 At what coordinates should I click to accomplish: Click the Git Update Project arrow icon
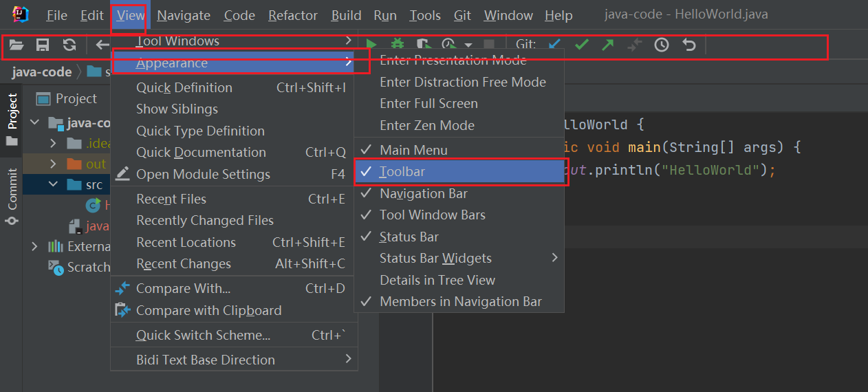tap(554, 45)
